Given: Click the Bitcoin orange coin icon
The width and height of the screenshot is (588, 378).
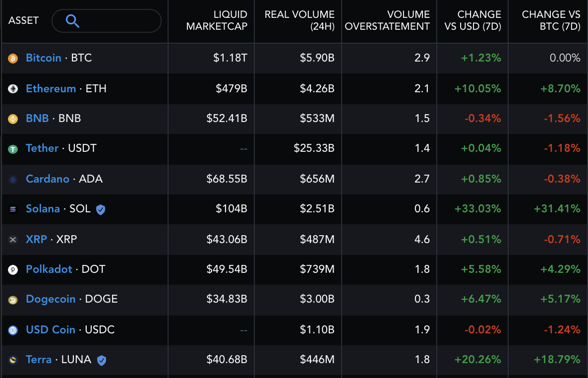Looking at the screenshot, I should [x=13, y=58].
